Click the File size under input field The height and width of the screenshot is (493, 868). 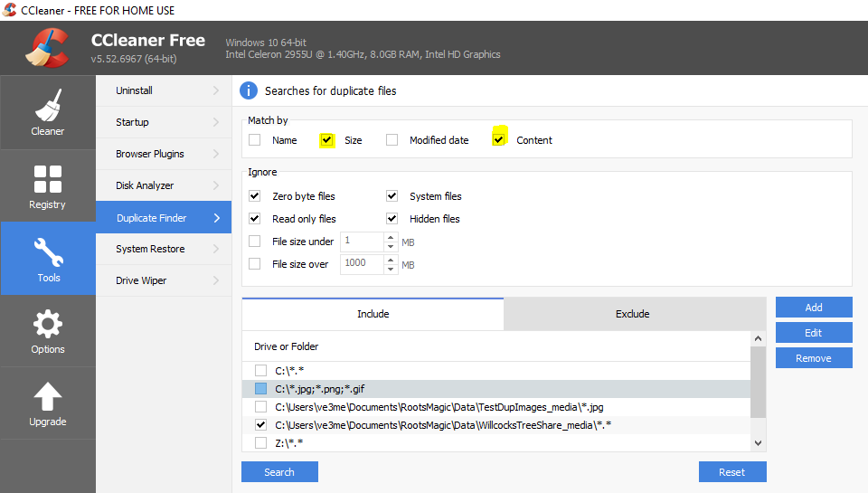click(362, 242)
